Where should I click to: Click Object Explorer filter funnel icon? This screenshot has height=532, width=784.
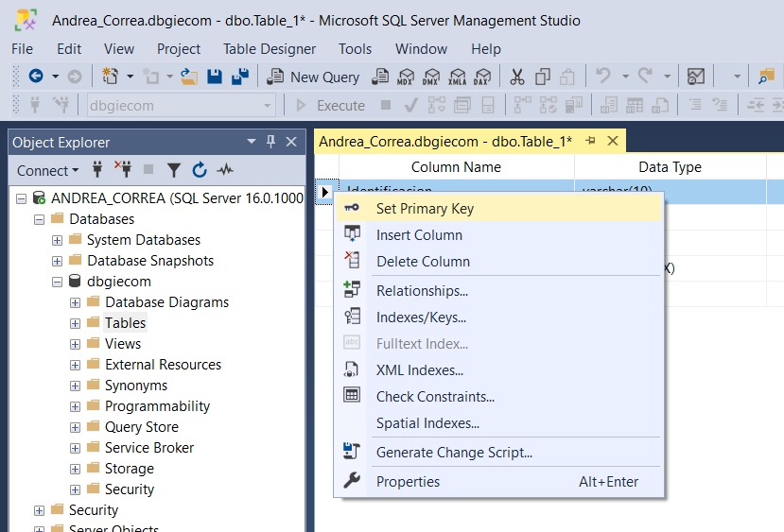173,170
